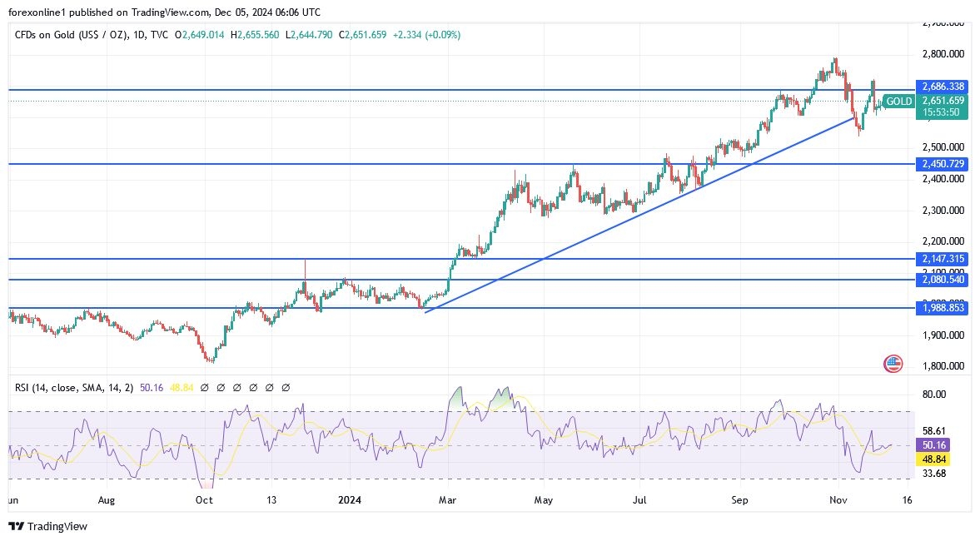The width and height of the screenshot is (980, 541).
Task: Select the 2024 label on the time axis
Action: click(350, 500)
